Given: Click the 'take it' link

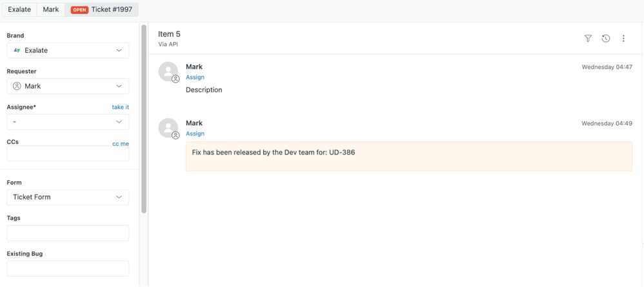Looking at the screenshot, I should point(120,107).
